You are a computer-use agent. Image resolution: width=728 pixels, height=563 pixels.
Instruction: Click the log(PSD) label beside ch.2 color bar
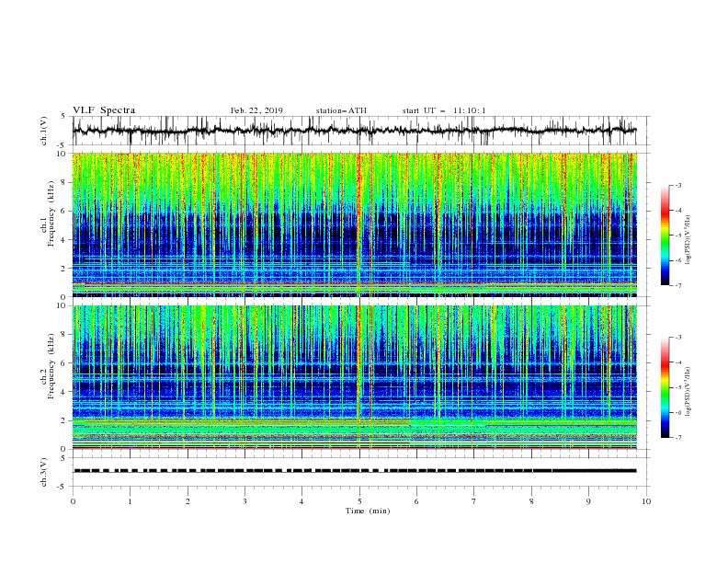coord(688,392)
